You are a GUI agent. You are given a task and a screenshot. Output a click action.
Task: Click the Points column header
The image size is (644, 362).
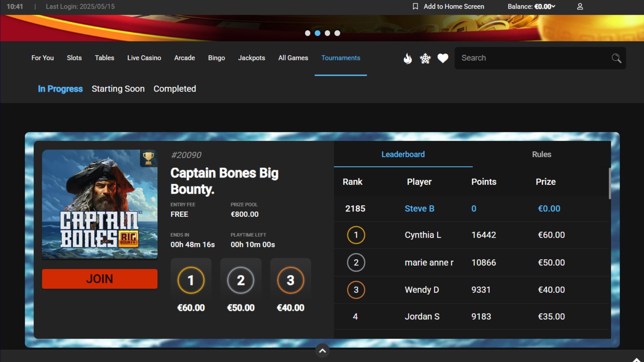pos(484,182)
